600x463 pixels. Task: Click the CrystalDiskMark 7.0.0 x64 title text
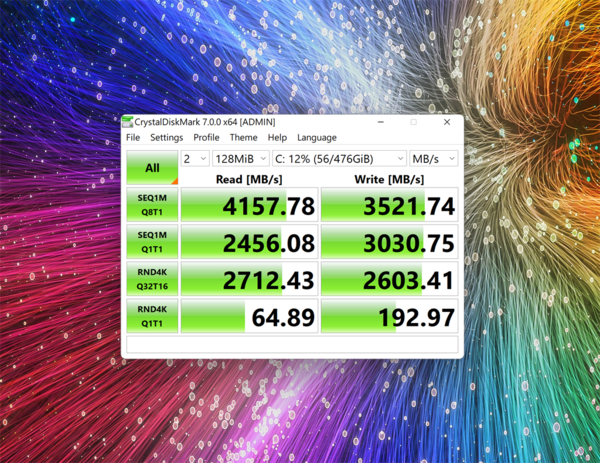(205, 122)
